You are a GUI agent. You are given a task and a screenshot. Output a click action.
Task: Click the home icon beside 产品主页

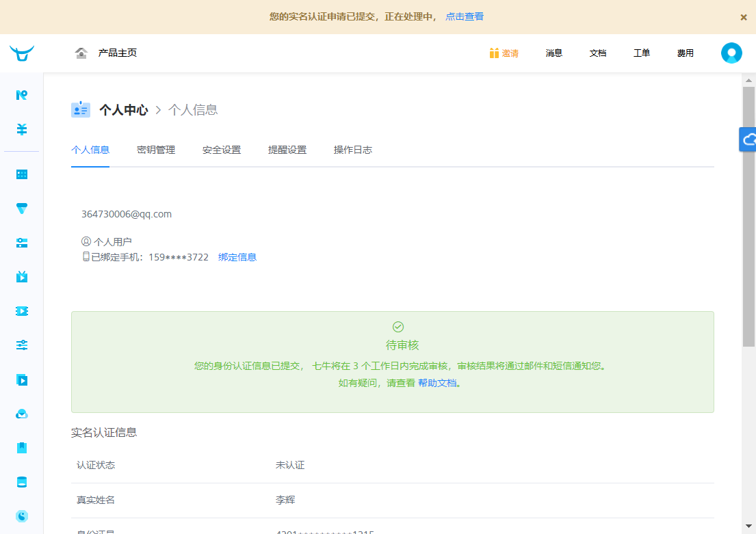click(81, 52)
